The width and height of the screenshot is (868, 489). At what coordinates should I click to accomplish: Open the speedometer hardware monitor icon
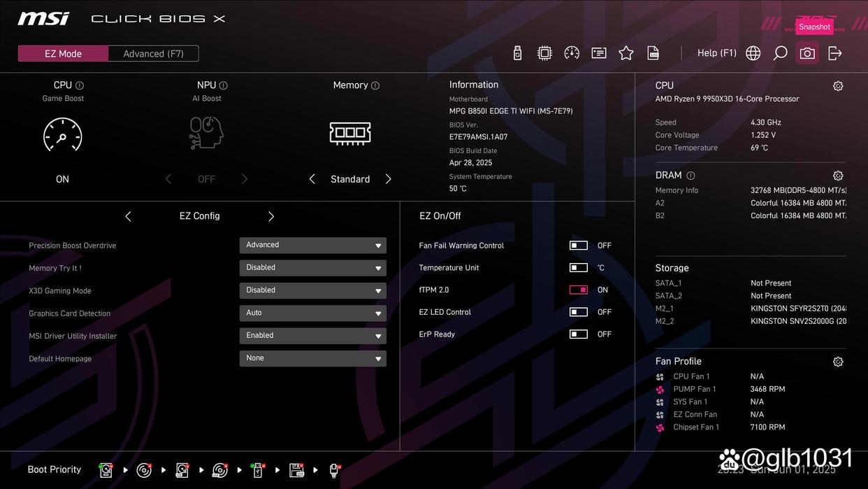pyautogui.click(x=572, y=53)
